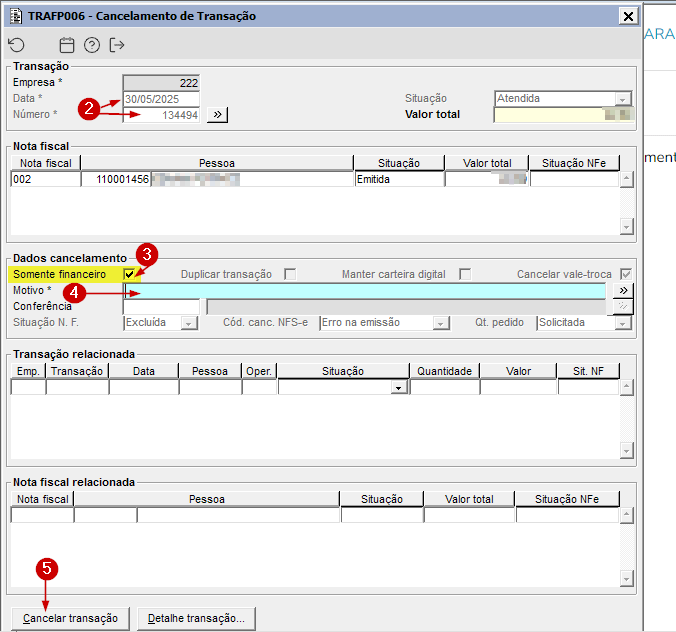Click the Número field showing 134494

(x=161, y=115)
